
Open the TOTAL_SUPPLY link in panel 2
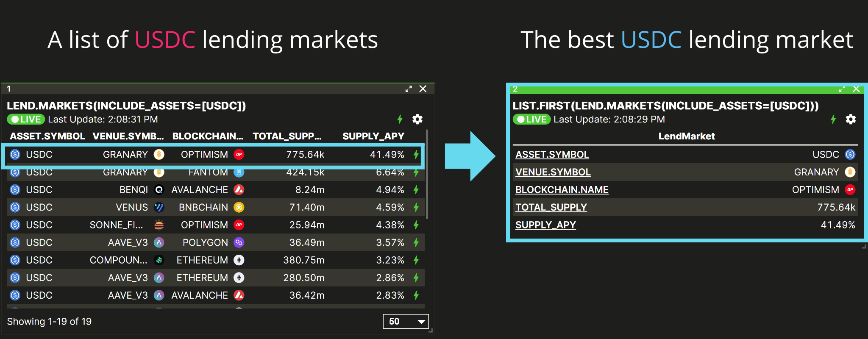(x=551, y=207)
